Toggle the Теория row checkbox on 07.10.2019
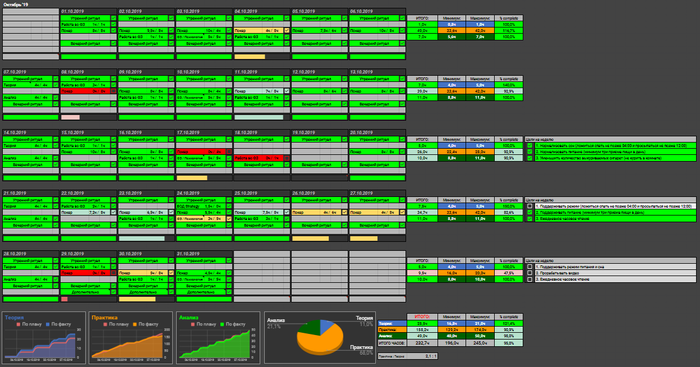Image resolution: width=700 pixels, height=367 pixels. (x=56, y=85)
